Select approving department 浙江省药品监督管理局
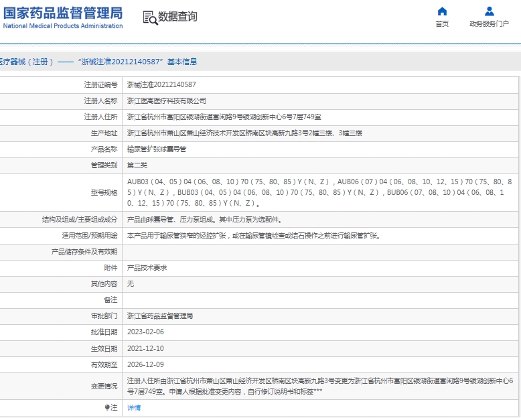 tap(160, 316)
